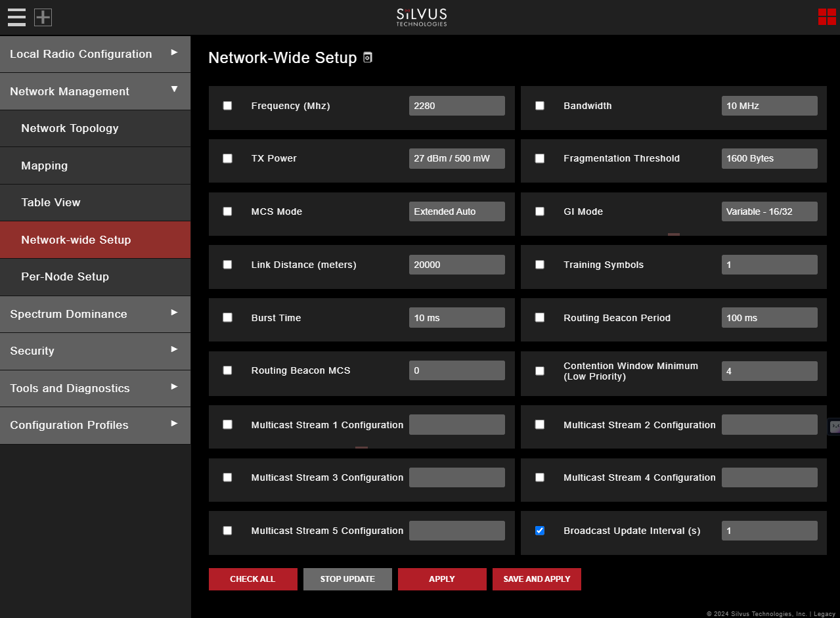The height and width of the screenshot is (618, 840).
Task: Open the red grid icon at top right
Action: (x=826, y=16)
